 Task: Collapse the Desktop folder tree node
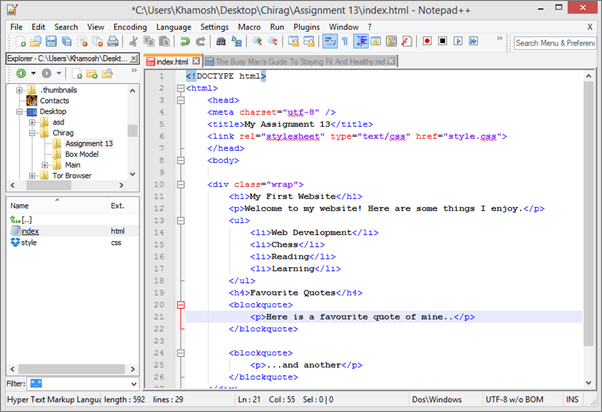coord(20,112)
